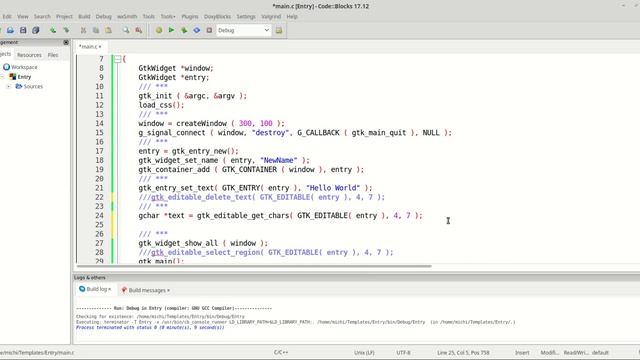Open the Valgrind menu

pos(271,17)
